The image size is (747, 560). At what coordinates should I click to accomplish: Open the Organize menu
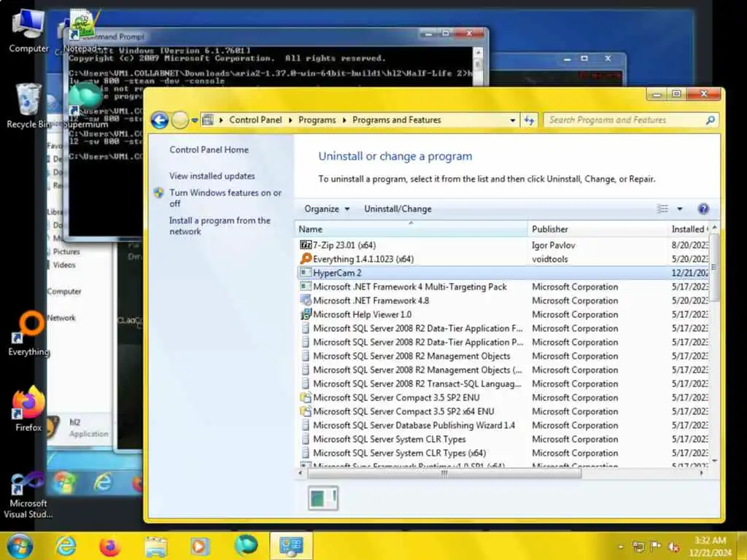point(327,209)
